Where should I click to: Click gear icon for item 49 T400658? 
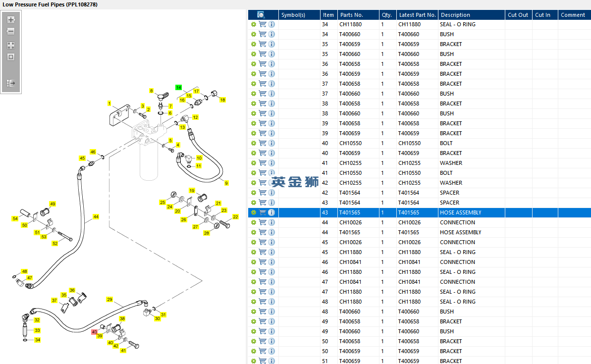click(x=254, y=321)
